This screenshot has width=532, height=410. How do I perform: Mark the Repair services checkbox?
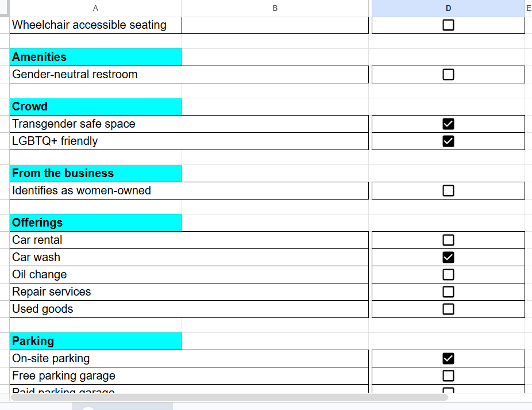(x=448, y=292)
